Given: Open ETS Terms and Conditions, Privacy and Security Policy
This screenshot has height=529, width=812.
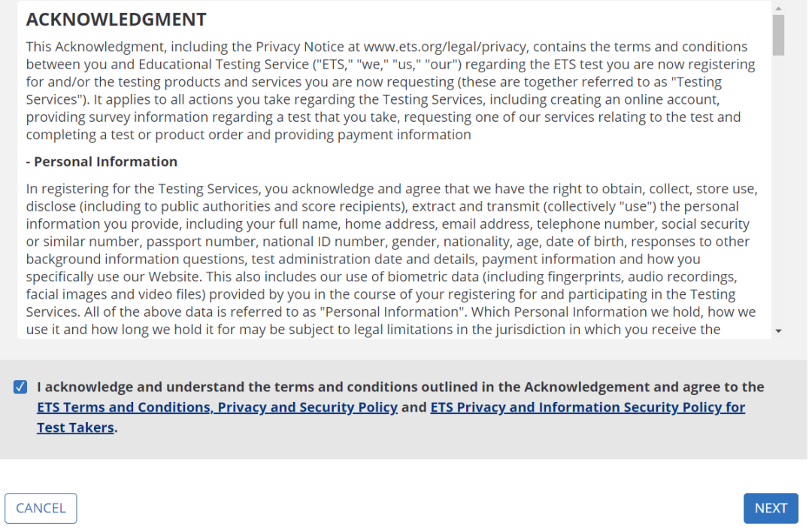Looking at the screenshot, I should point(217,408).
